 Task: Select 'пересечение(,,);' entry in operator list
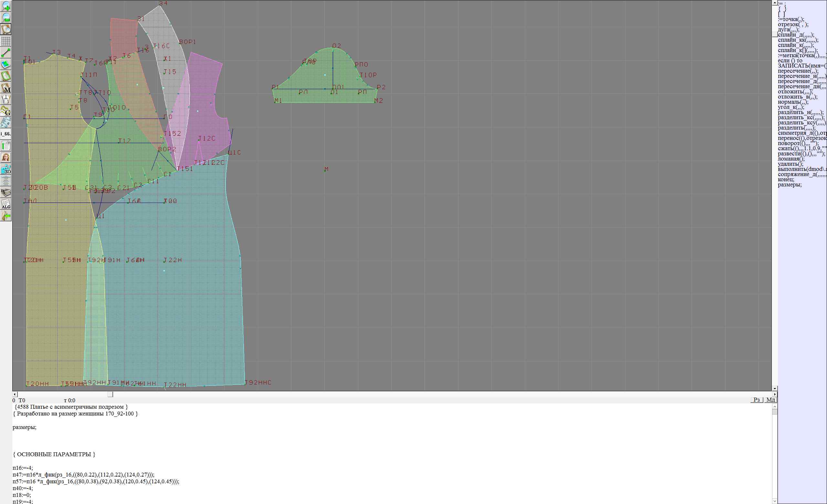pos(798,71)
